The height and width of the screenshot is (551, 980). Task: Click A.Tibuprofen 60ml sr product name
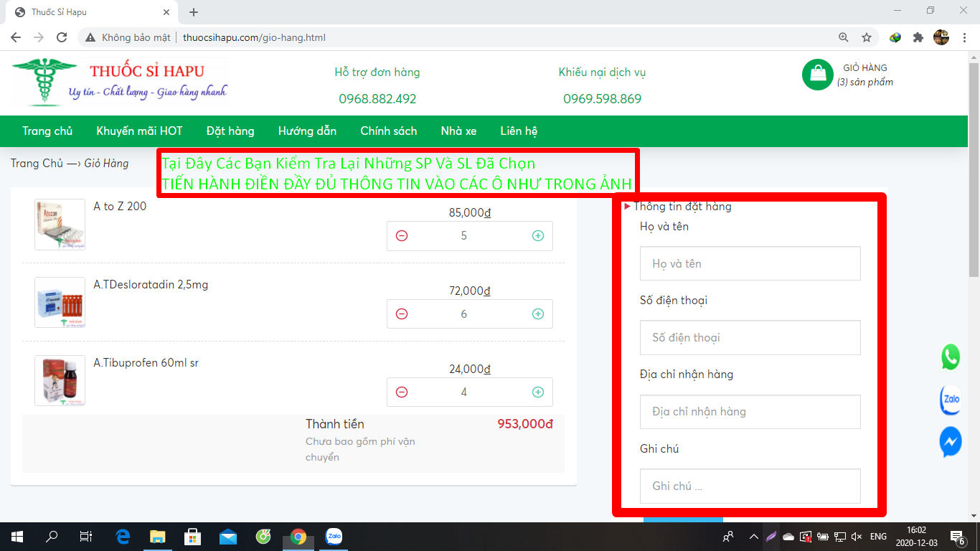point(146,363)
